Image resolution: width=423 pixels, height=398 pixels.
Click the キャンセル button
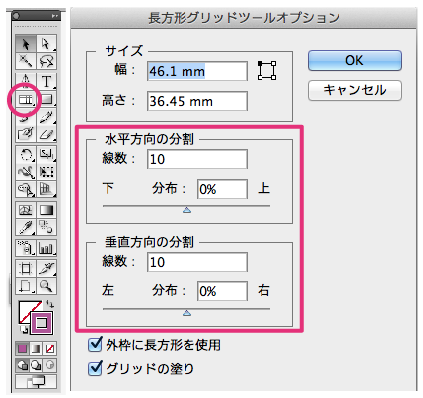[355, 90]
